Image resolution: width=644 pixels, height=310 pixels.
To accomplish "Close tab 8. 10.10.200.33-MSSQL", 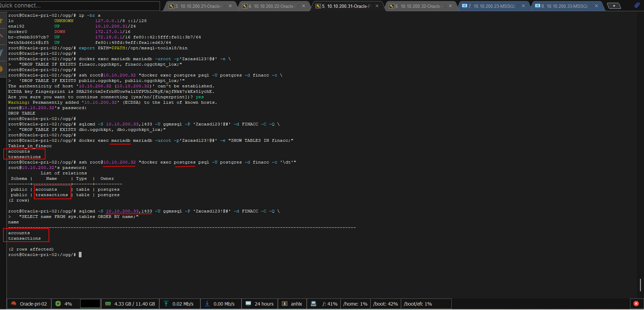I will (x=596, y=6).
